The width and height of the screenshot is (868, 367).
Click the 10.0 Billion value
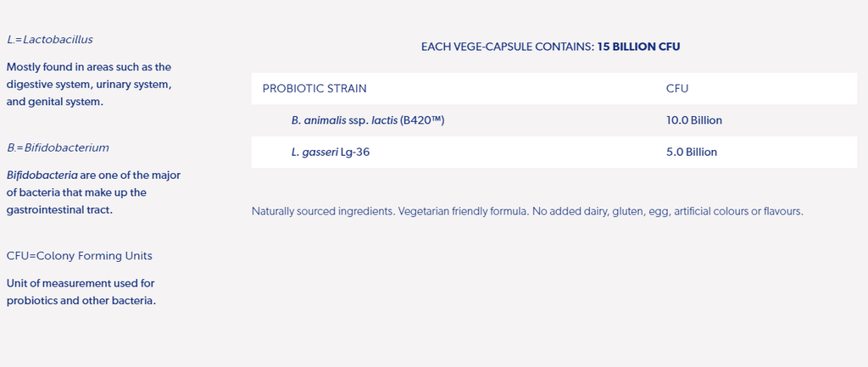pyautogui.click(x=694, y=120)
